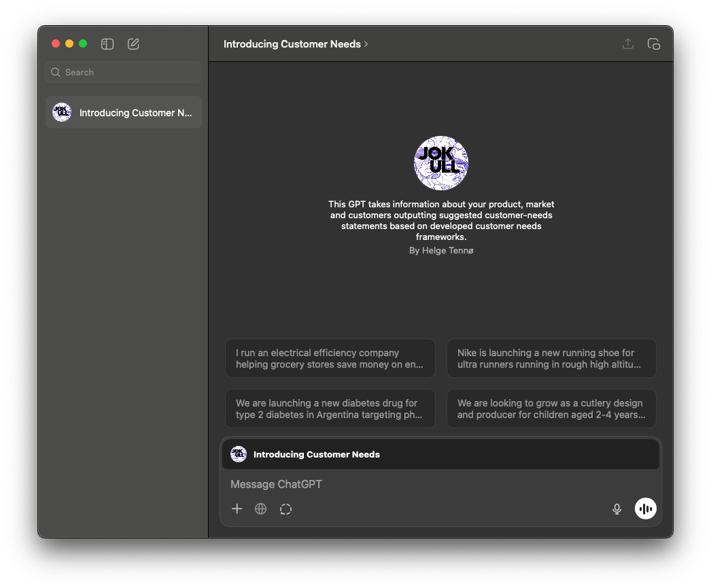Toggle the sidebar panel icon
The image size is (711, 588).
[x=107, y=44]
